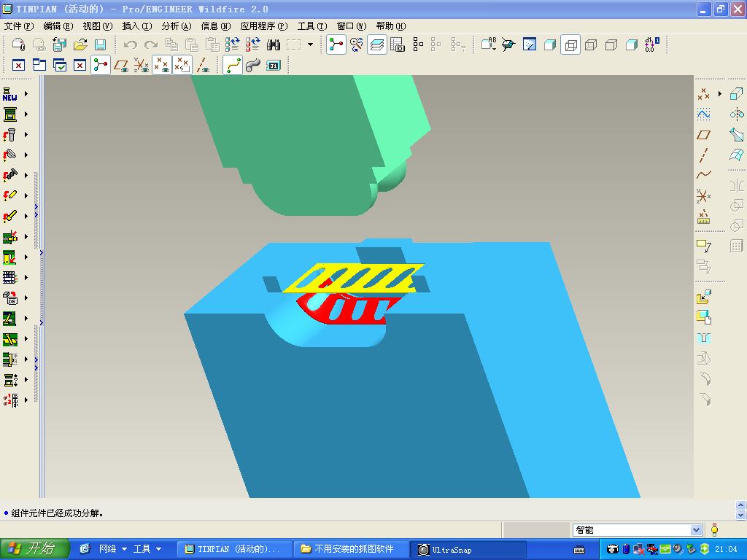
Task: Click the Datum Plane tool on right toolbar
Action: click(x=704, y=135)
